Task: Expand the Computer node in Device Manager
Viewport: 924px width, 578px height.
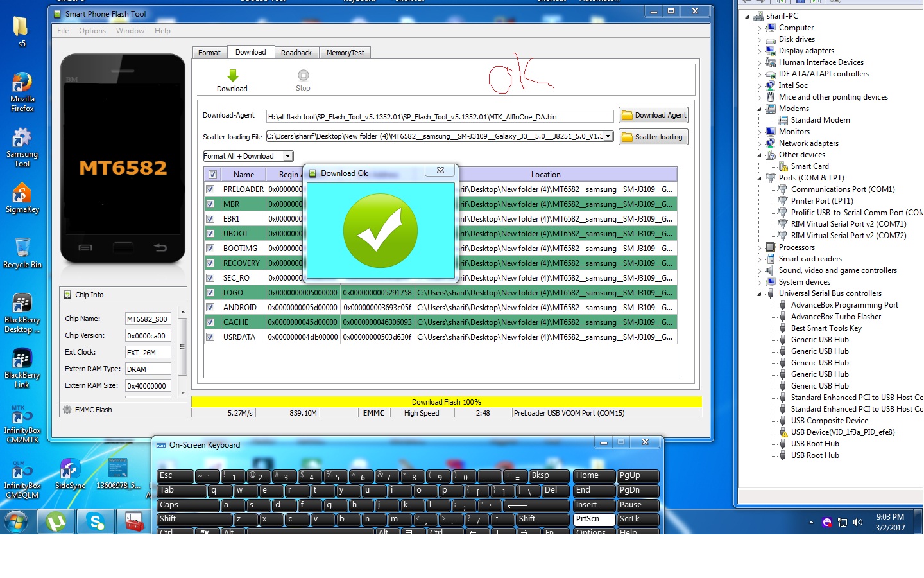Action: click(759, 28)
